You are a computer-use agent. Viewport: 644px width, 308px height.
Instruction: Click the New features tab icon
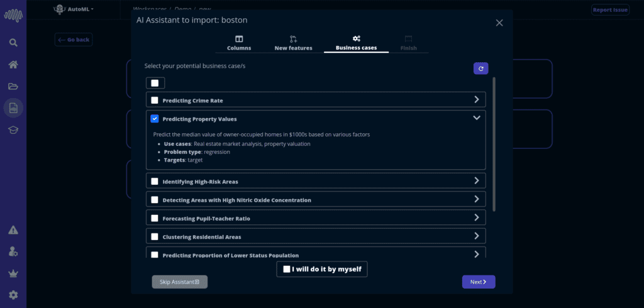(293, 39)
